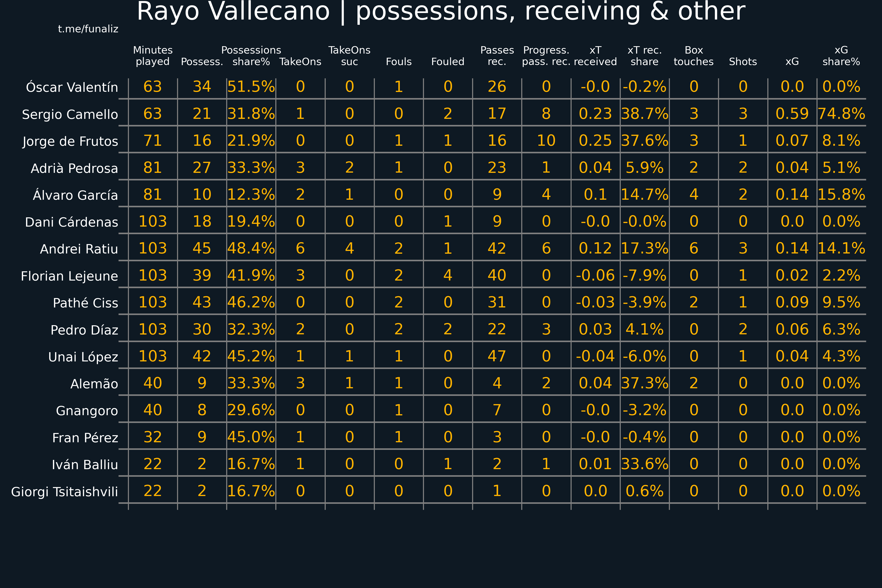Image resolution: width=882 pixels, height=588 pixels.
Task: Select the Minutes played column header
Action: pos(153,56)
